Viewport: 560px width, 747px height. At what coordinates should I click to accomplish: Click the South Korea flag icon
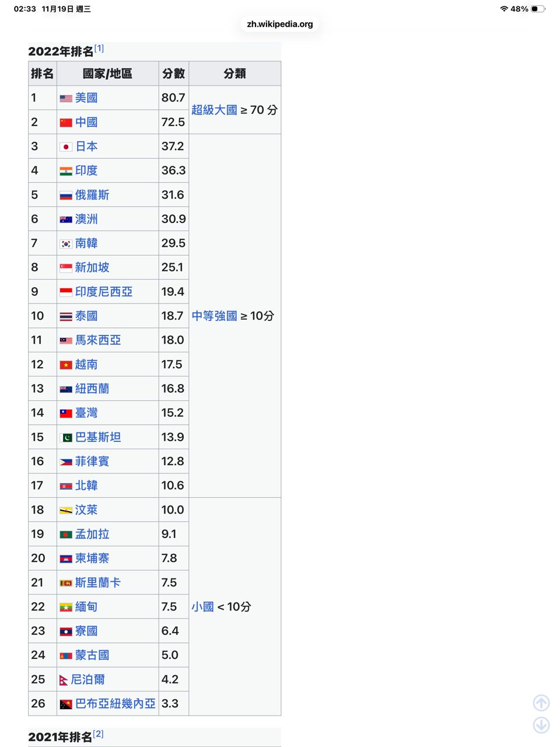pos(66,243)
